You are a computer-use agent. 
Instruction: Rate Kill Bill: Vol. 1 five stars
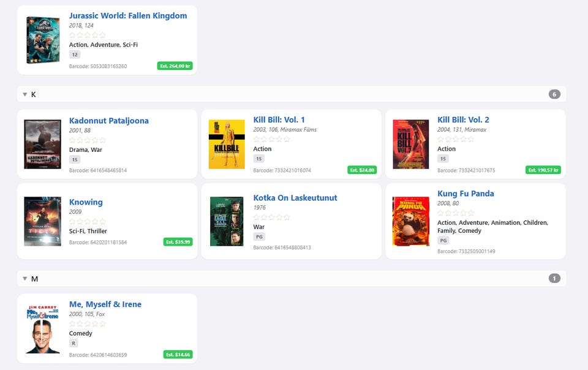pos(287,140)
